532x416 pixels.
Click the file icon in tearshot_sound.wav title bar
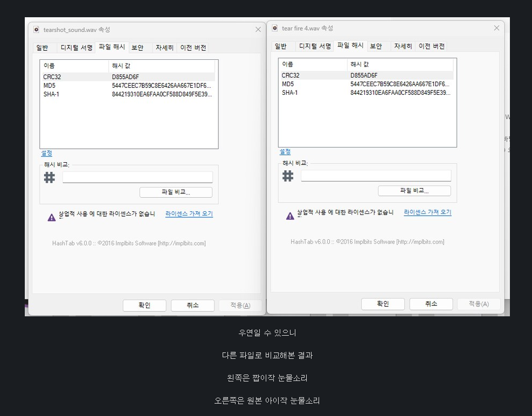point(36,30)
